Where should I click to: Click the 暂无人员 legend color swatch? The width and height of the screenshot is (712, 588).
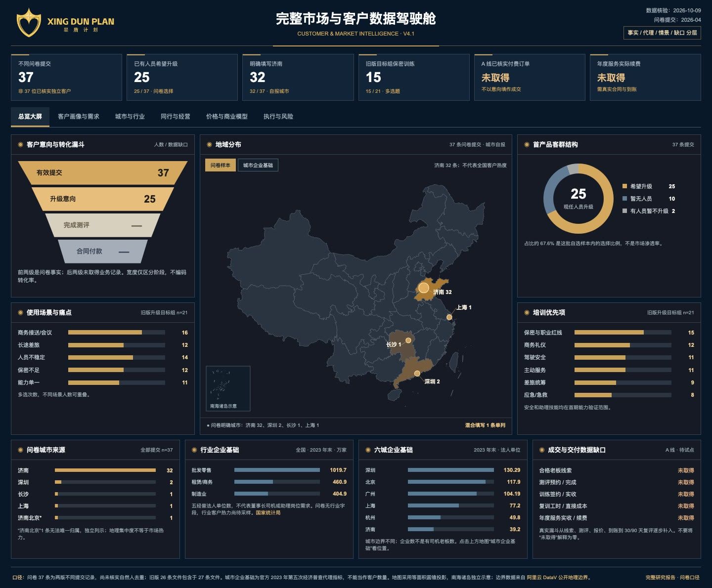coord(625,199)
